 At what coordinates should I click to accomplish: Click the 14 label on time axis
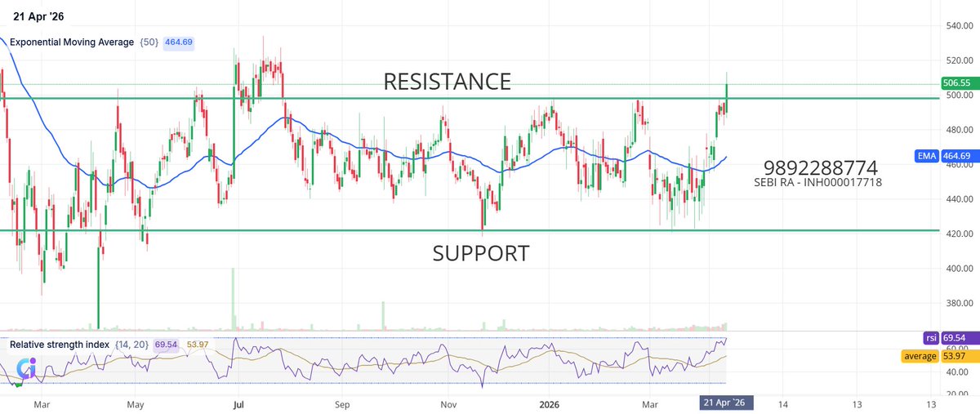(x=782, y=404)
